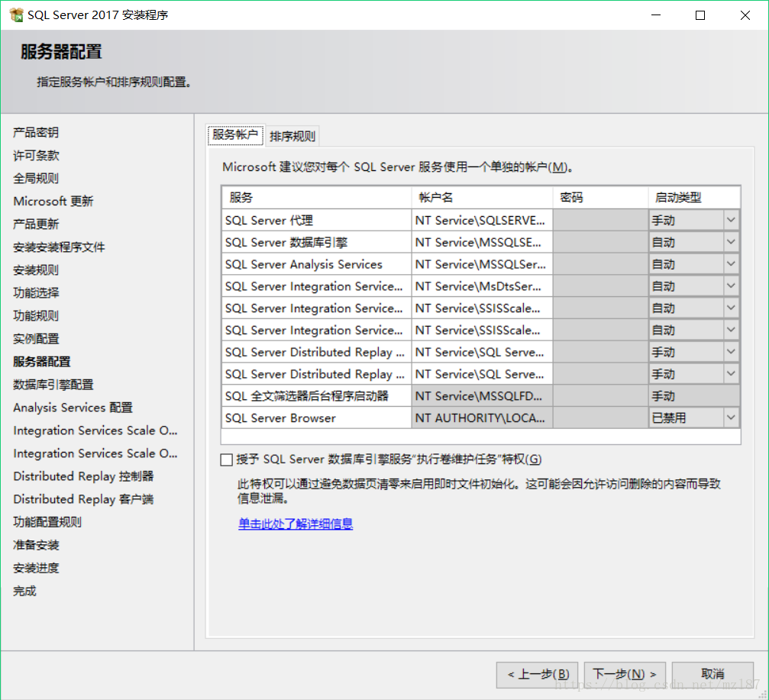Click the 服务 column header
Viewport: 769px width, 700px height.
[x=316, y=198]
